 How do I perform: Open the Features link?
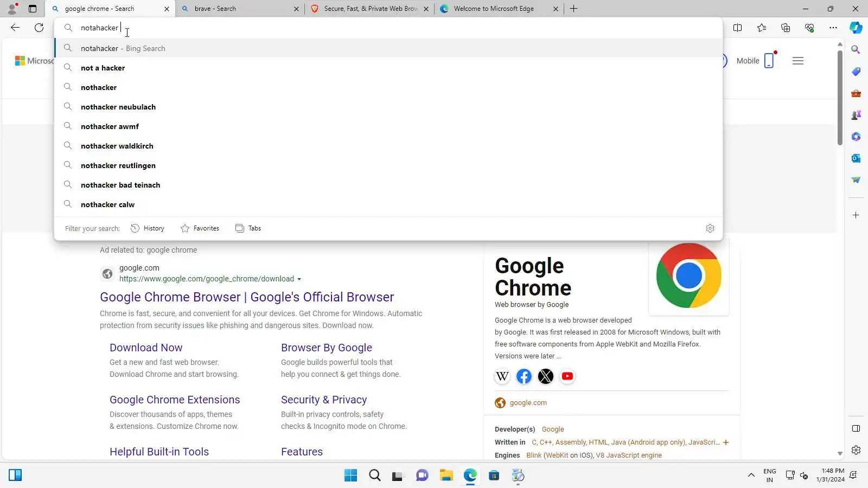tap(302, 452)
